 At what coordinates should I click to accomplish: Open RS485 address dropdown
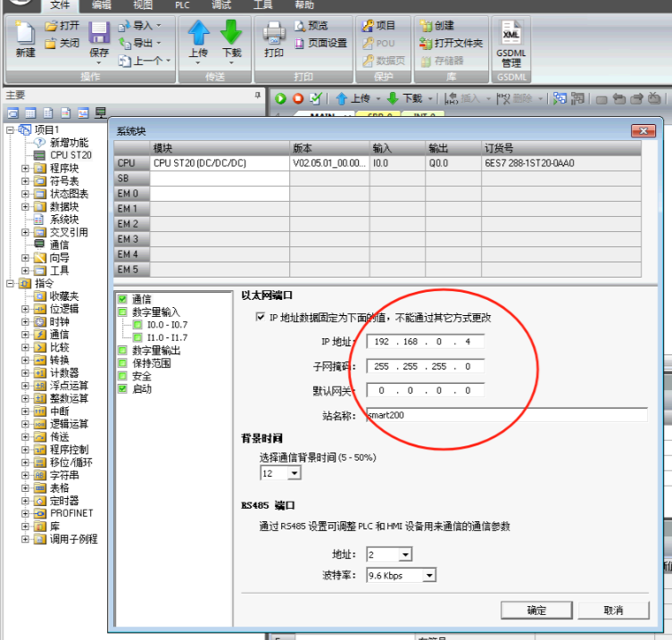click(405, 554)
